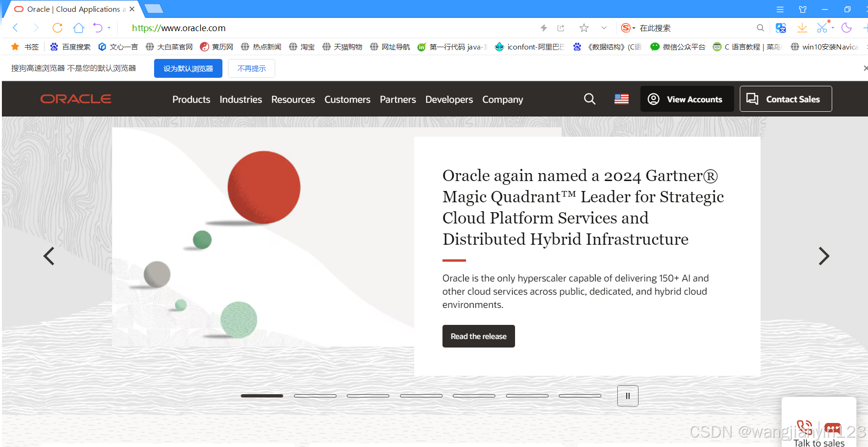Show next carousel slide arrow

(824, 256)
